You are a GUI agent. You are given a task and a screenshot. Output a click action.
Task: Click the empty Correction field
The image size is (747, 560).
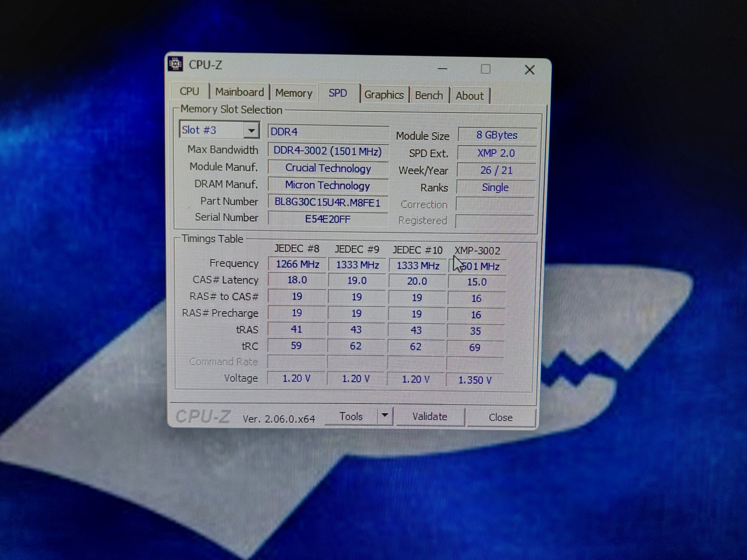tap(495, 204)
